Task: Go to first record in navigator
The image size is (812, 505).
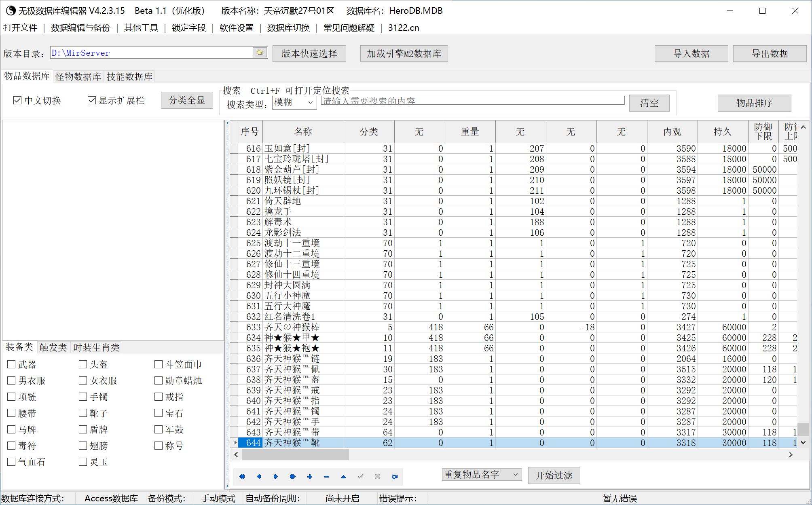Action: pyautogui.click(x=242, y=476)
